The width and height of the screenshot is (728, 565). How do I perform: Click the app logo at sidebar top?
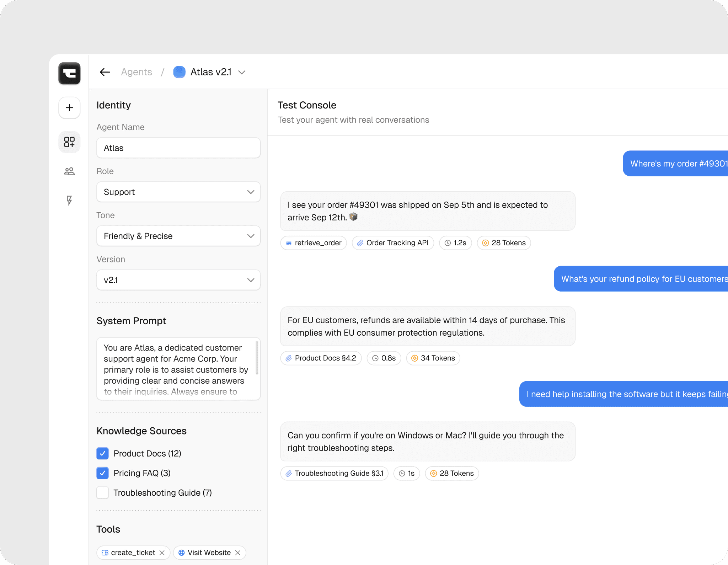(x=69, y=74)
